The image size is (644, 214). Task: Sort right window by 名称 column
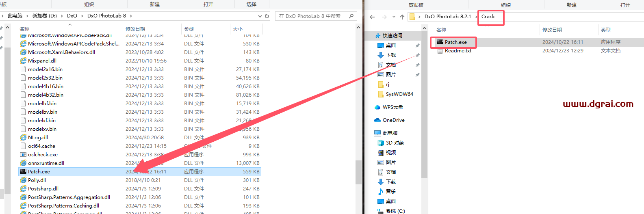pos(441,30)
